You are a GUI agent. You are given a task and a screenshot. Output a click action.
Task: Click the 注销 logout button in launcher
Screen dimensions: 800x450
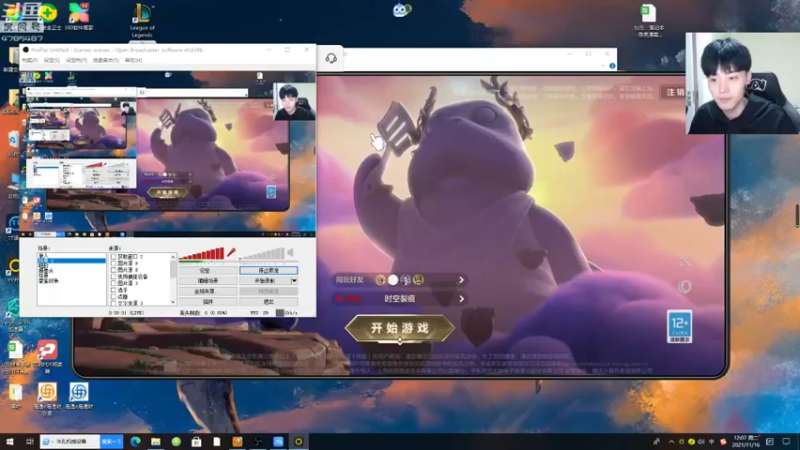coord(673,92)
